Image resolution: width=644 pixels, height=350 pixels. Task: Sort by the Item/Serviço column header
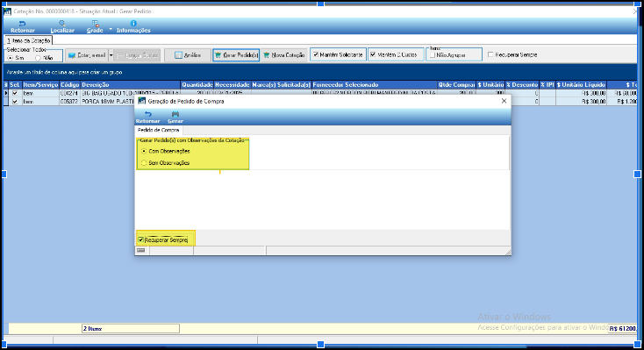click(x=40, y=84)
